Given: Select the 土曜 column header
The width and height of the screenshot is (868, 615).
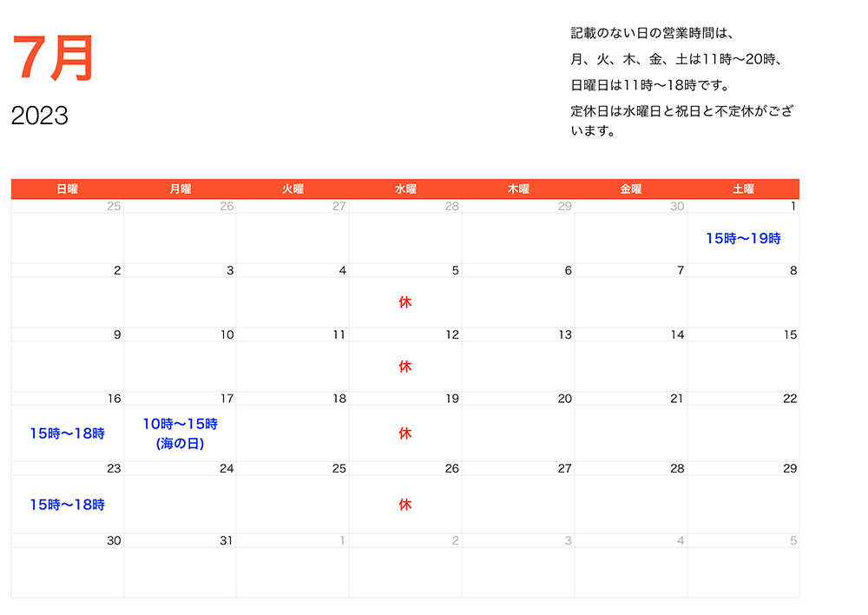Looking at the screenshot, I should click(x=742, y=188).
